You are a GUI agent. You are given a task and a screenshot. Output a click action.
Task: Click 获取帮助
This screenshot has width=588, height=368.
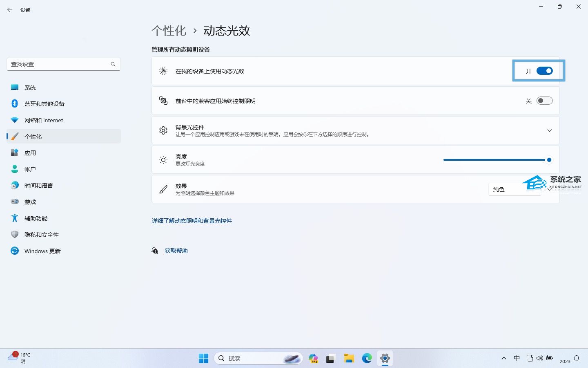click(176, 250)
